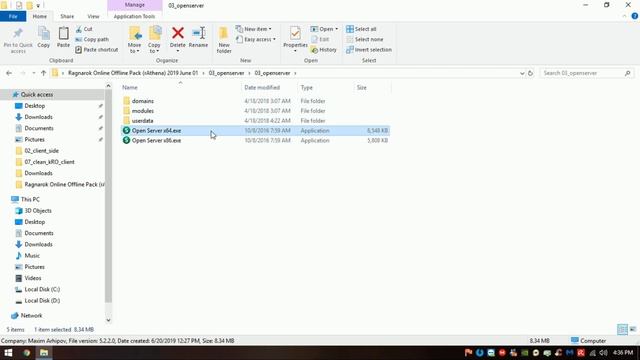Select Quick access in navigation pane
Image resolution: width=640 pixels, height=360 pixels.
click(x=37, y=94)
